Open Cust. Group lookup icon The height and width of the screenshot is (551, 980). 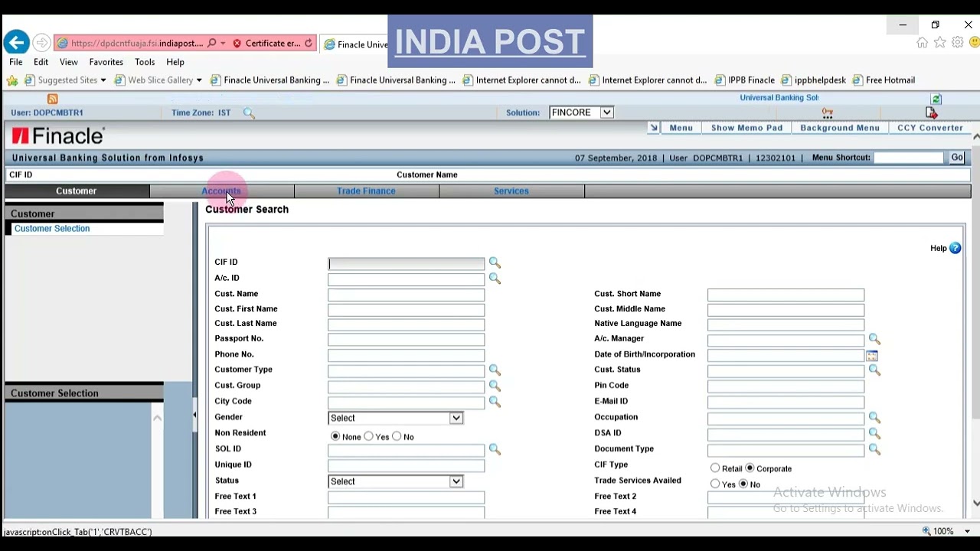coord(495,386)
